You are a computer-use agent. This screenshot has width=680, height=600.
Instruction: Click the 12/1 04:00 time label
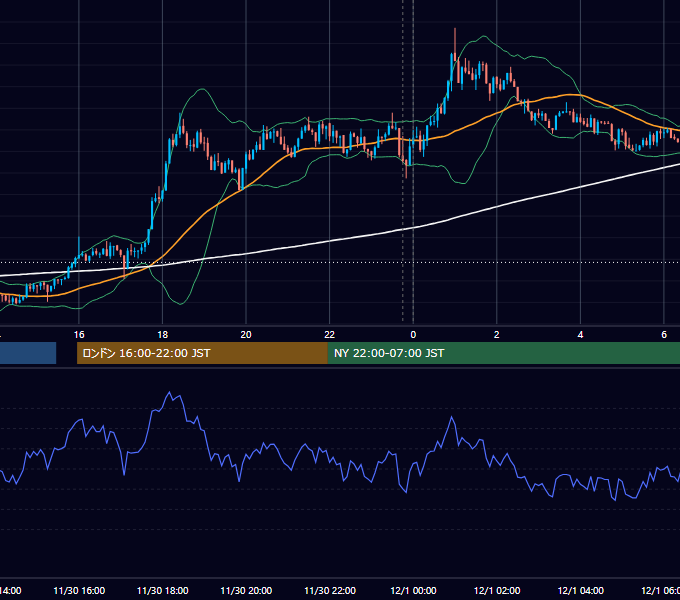click(x=580, y=591)
